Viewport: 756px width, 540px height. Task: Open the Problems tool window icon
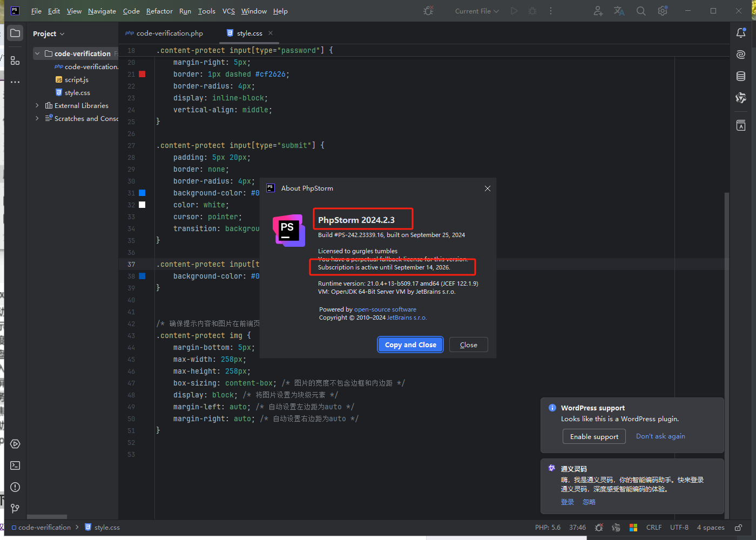click(15, 487)
